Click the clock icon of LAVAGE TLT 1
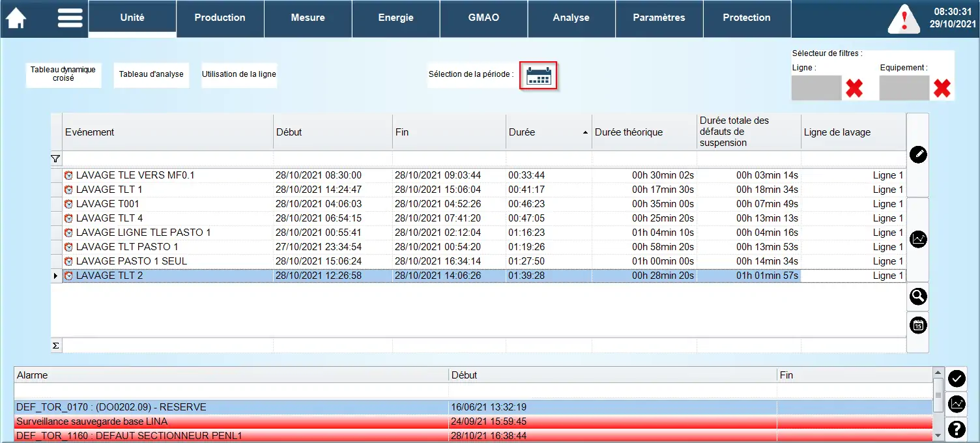 pos(68,190)
